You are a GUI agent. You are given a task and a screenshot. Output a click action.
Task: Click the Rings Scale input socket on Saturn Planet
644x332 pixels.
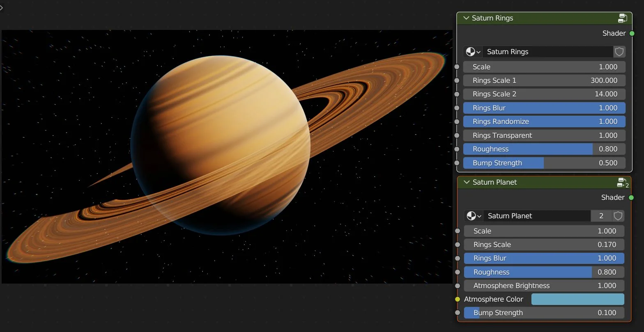tap(458, 245)
